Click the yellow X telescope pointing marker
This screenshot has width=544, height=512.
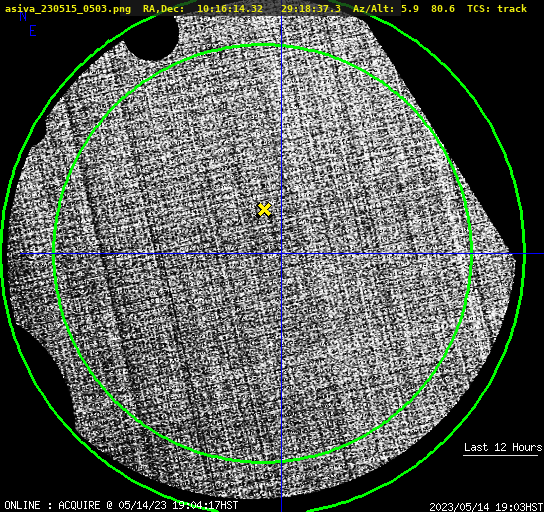(x=264, y=210)
